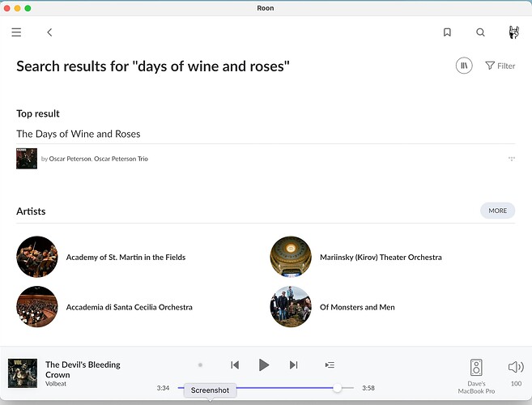Click the Top result heading
532x405 pixels.
tap(38, 113)
